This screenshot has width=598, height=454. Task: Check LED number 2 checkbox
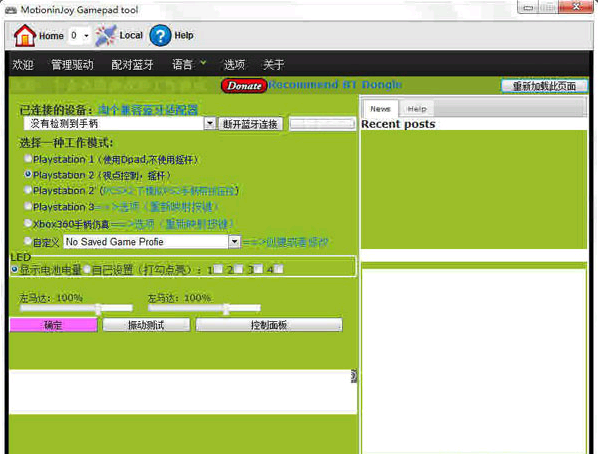(x=238, y=269)
